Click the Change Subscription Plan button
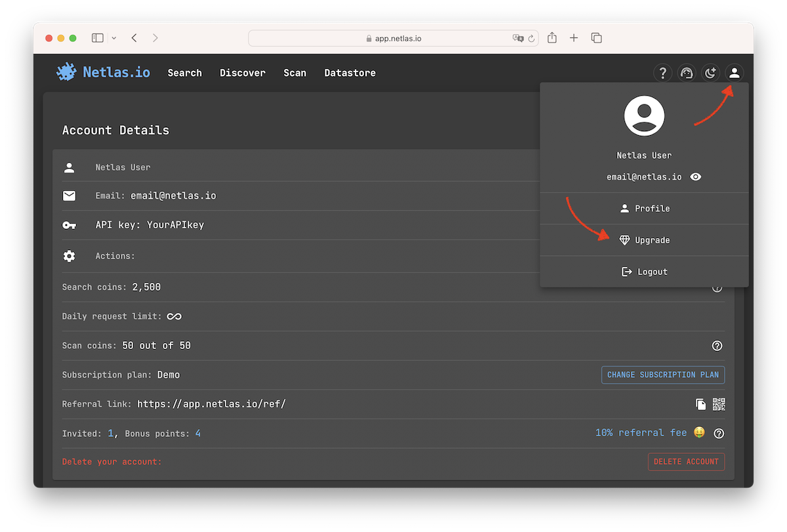 point(663,375)
